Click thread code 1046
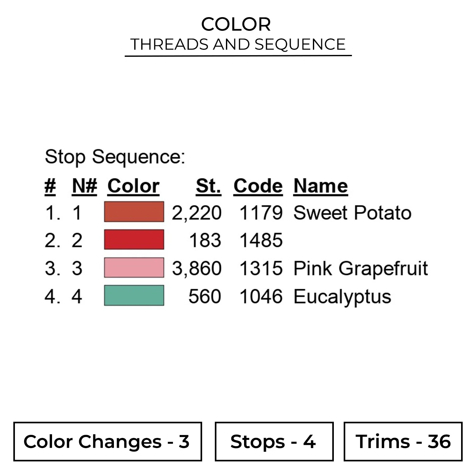The image size is (476, 476). pyautogui.click(x=261, y=297)
